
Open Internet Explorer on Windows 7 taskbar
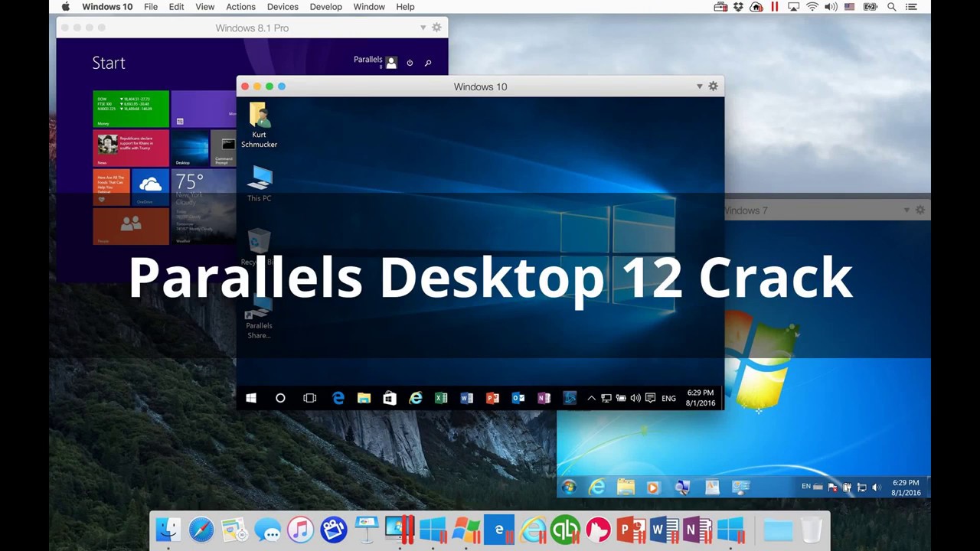(596, 487)
